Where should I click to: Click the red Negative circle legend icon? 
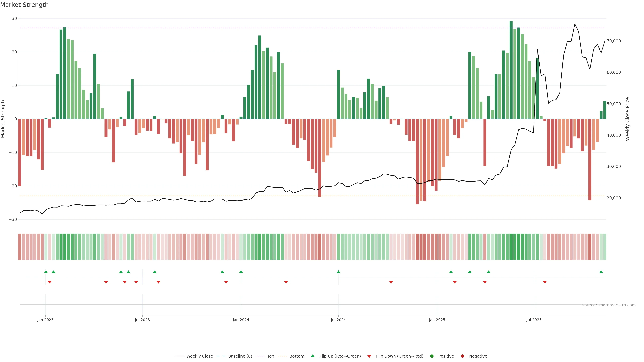coord(462,356)
